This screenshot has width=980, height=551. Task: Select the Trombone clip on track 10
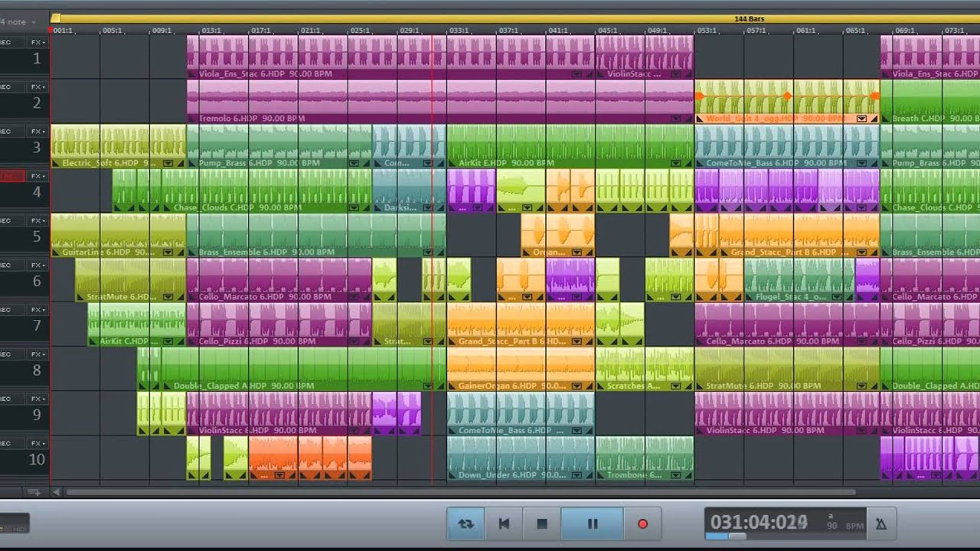(645, 458)
